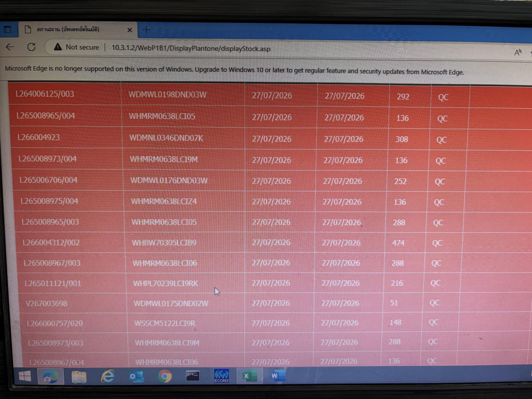Open the ECONS application on taskbar
Image resolution: width=532 pixels, height=399 pixels.
(x=221, y=376)
